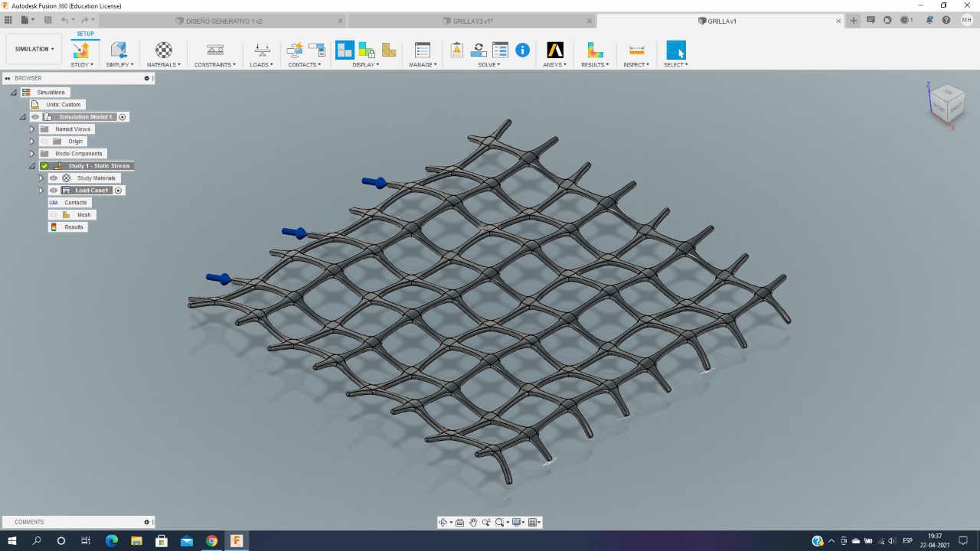
Task: Open the LOADS dropdown menu
Action: coord(261,65)
